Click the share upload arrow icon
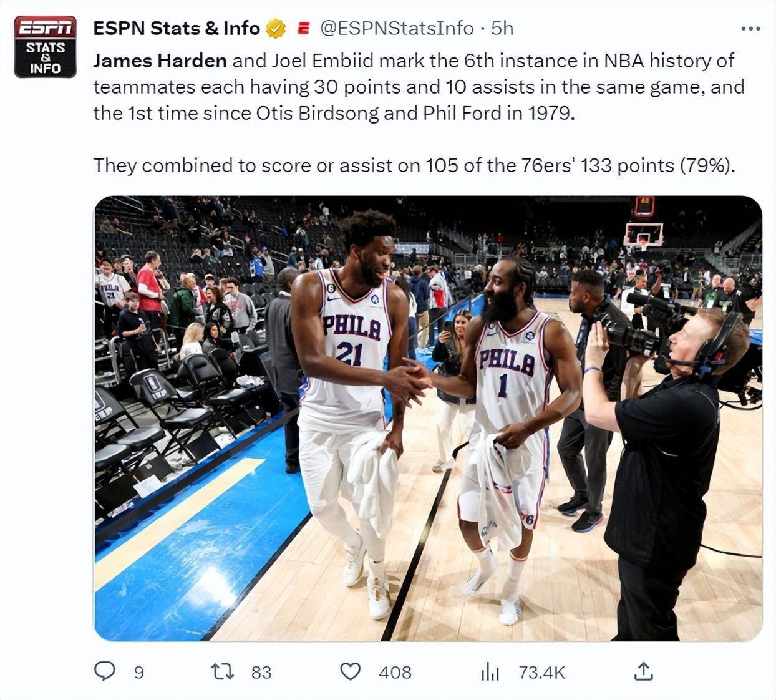This screenshot has height=700, width=776. click(643, 671)
